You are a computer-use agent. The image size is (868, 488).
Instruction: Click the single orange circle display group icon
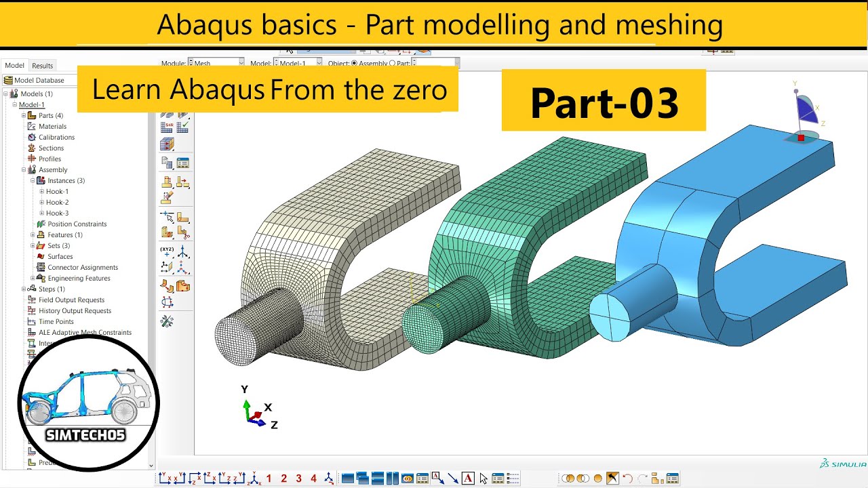598,478
